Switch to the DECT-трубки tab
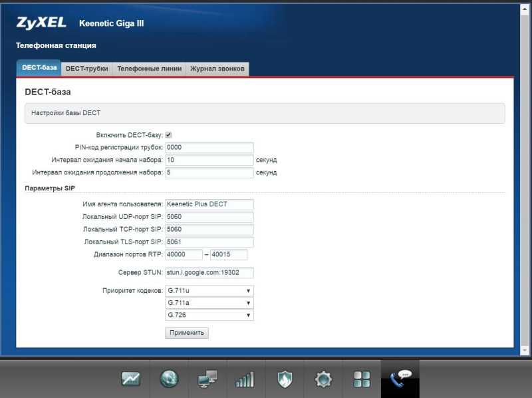532x398 pixels. [87, 69]
